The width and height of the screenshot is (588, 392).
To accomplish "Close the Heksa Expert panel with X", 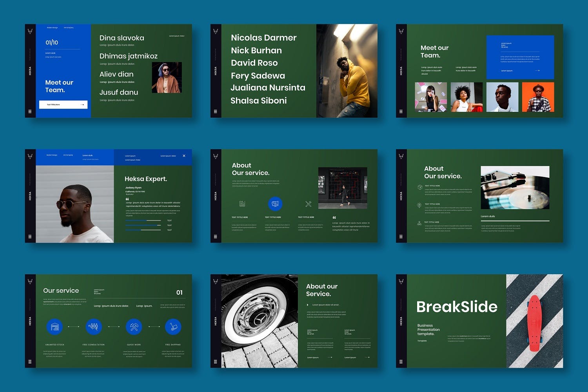I will [184, 156].
